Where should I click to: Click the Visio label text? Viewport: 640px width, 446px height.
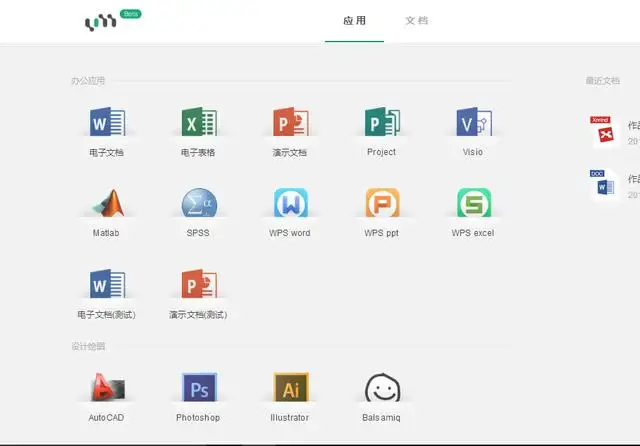[x=473, y=152]
